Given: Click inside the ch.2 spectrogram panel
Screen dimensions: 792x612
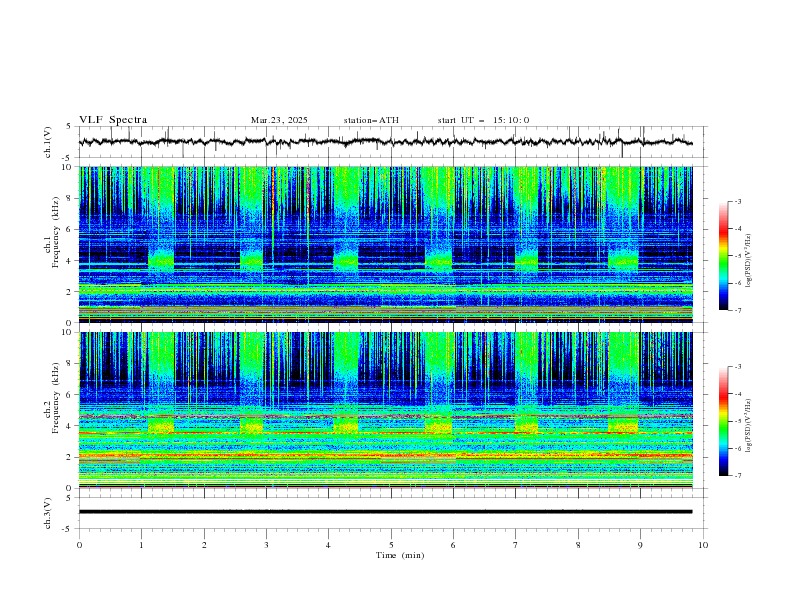Looking at the screenshot, I should pos(385,410).
